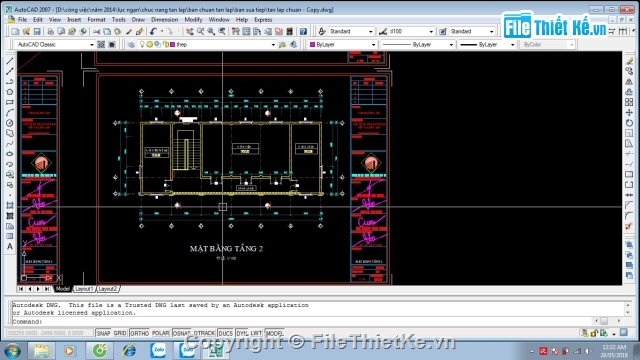Toggle LWT lineweight display
Image resolution: width=640 pixels, height=360 pixels.
pos(256,333)
